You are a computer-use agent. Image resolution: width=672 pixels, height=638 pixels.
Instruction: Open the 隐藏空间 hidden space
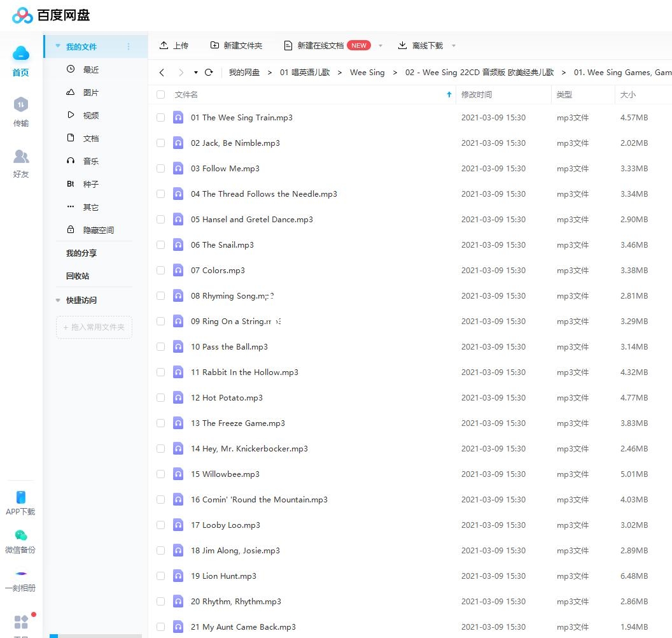click(x=97, y=229)
